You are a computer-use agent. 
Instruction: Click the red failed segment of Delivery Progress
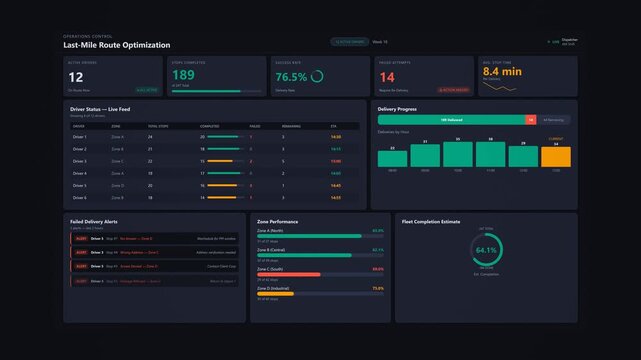point(531,120)
